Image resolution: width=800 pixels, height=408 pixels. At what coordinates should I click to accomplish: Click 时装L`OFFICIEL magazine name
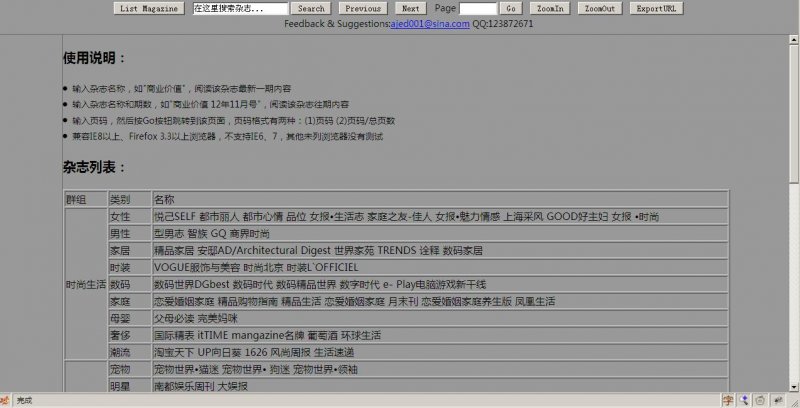pyautogui.click(x=322, y=267)
